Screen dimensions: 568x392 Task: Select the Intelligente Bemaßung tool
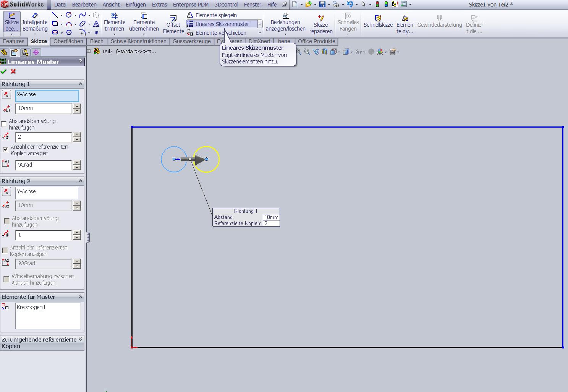(35, 22)
